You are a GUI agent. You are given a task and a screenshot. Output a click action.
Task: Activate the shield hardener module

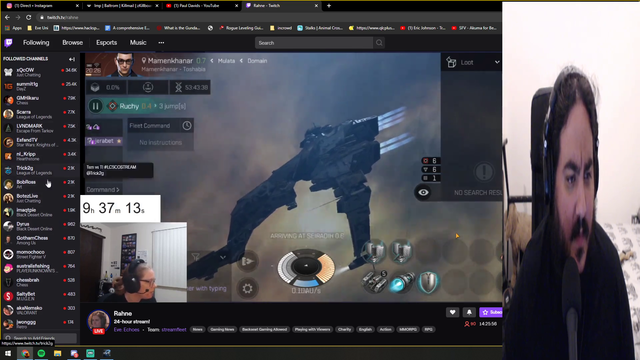point(428,282)
